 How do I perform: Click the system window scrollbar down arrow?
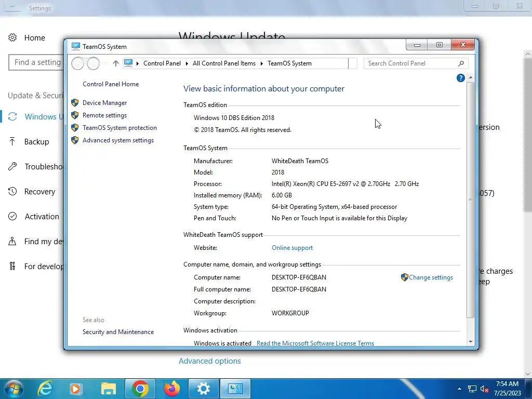click(471, 342)
